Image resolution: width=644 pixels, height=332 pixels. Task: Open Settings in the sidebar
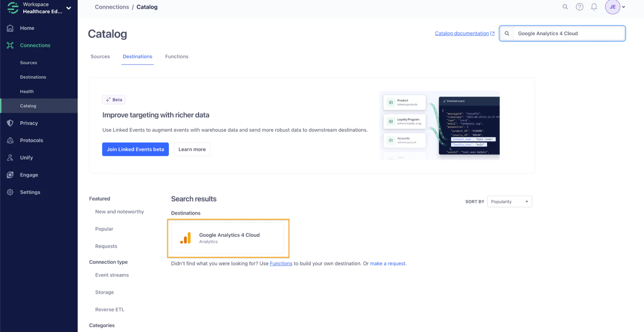point(30,192)
